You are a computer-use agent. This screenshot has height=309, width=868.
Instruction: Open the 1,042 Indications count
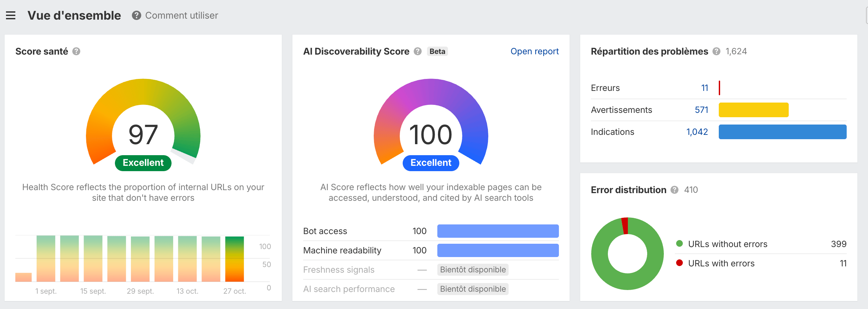coord(697,132)
